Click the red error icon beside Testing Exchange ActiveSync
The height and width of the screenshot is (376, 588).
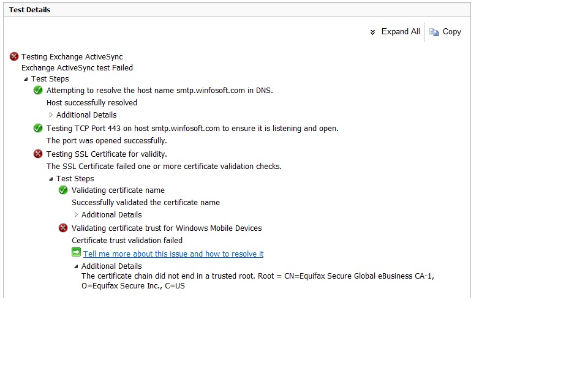pyautogui.click(x=14, y=56)
